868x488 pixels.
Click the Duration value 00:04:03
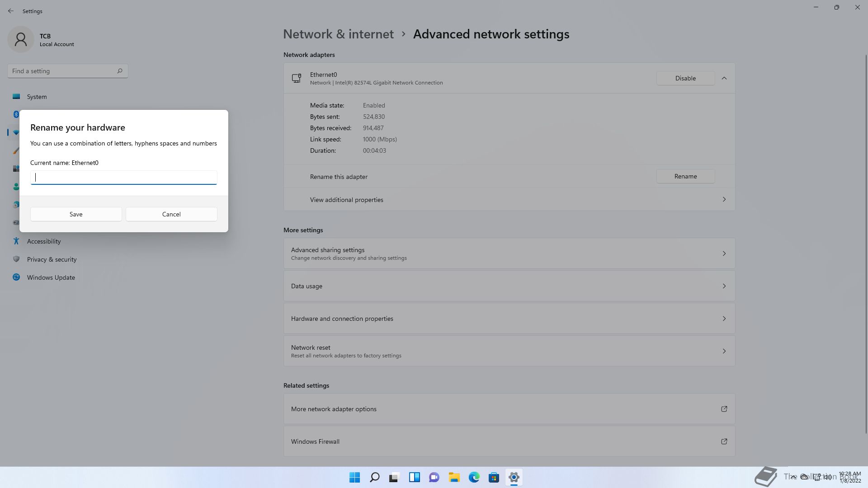tap(374, 150)
